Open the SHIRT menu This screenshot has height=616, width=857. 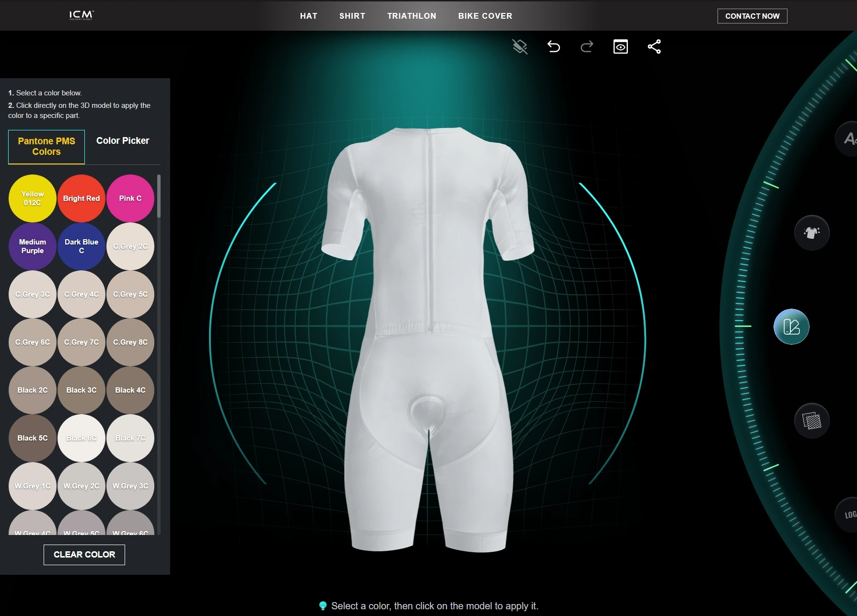point(352,16)
